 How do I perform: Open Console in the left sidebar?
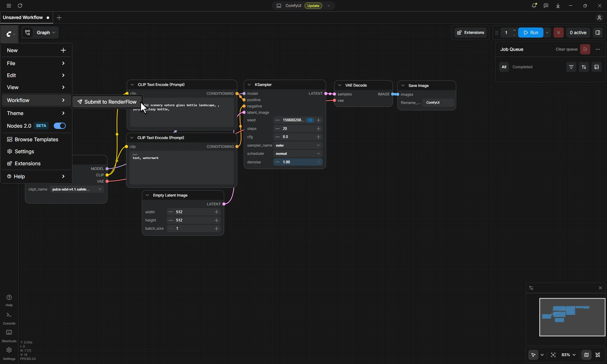[x=9, y=318]
